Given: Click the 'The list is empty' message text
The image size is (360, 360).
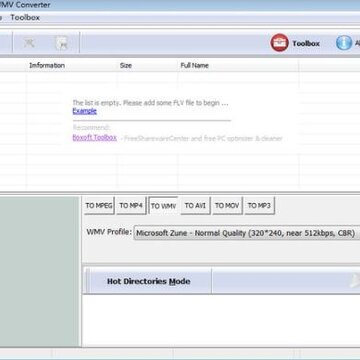Looking at the screenshot, I should click(151, 103).
